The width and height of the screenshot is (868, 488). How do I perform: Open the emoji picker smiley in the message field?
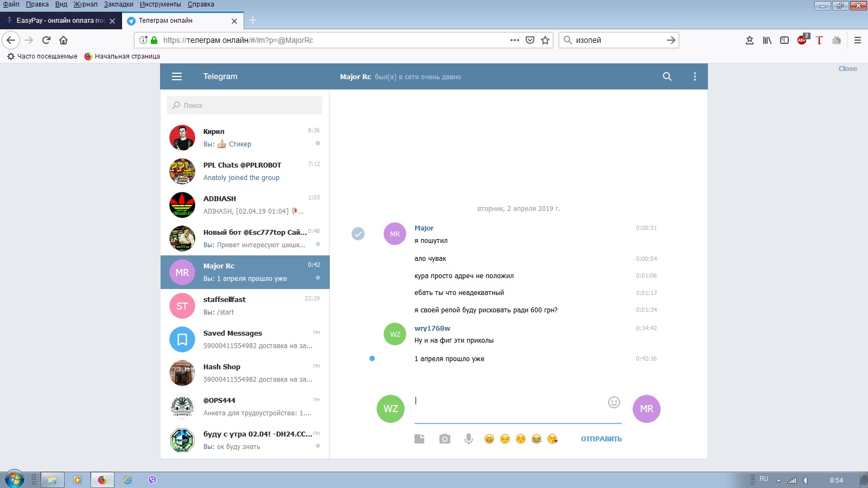(614, 402)
